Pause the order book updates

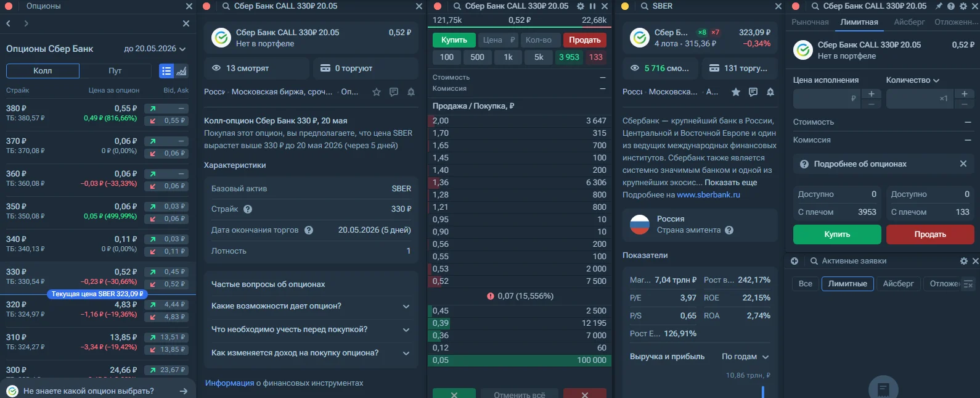[592, 6]
